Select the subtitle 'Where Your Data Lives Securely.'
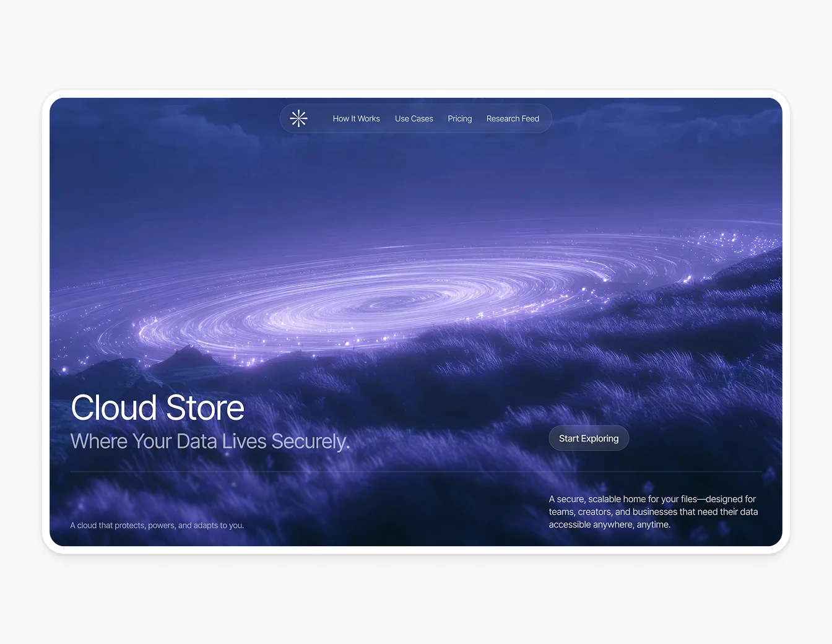832x644 pixels. (210, 441)
